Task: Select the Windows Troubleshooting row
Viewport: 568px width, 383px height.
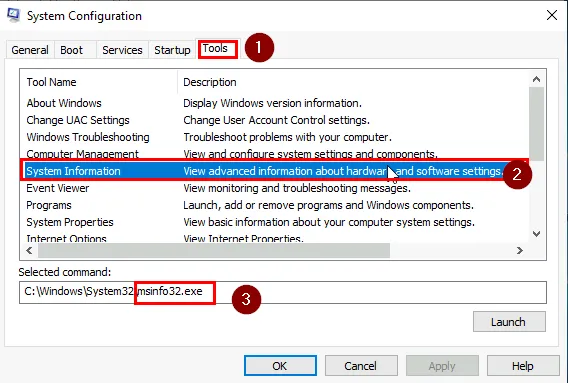Action: [274, 137]
